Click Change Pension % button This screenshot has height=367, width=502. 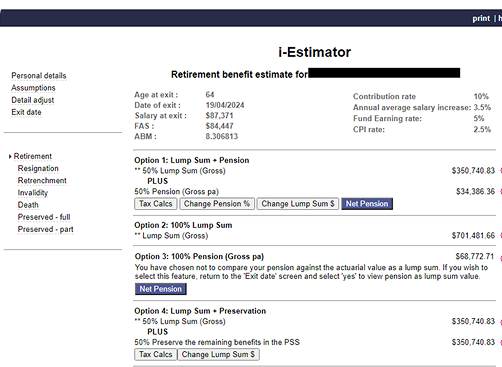(217, 204)
